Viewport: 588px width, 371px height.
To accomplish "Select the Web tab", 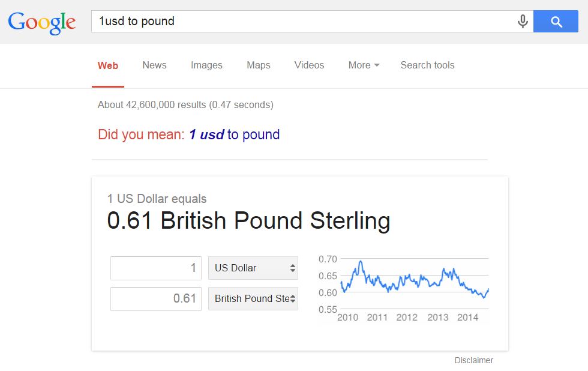I will pos(108,65).
